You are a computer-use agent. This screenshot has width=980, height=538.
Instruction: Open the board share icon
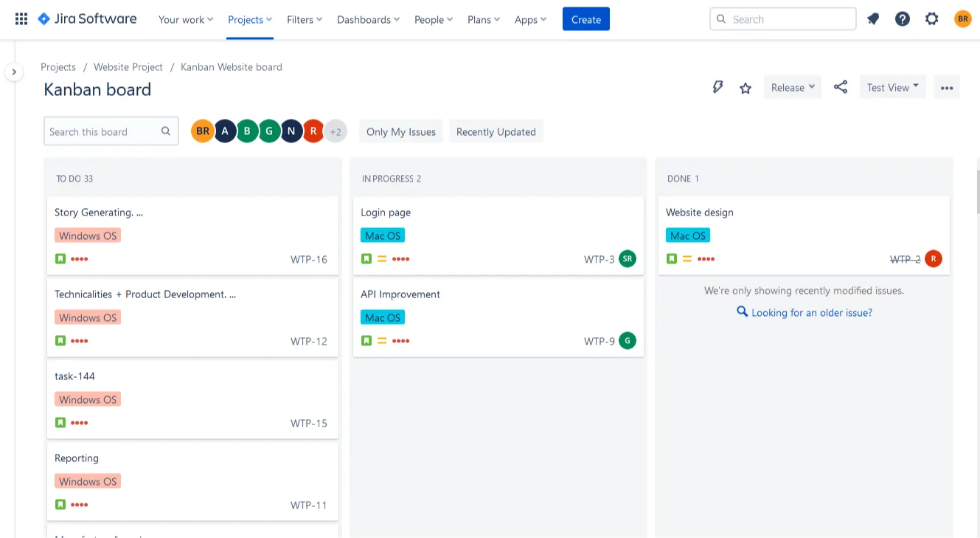tap(841, 86)
